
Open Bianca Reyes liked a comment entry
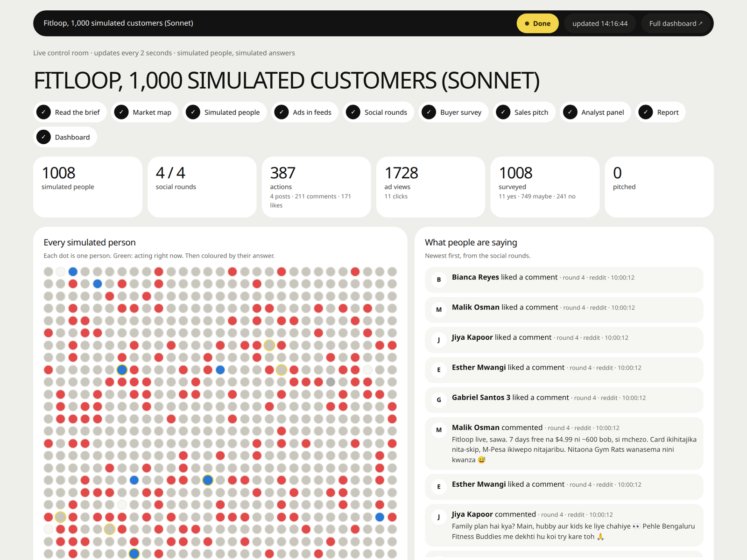click(564, 280)
